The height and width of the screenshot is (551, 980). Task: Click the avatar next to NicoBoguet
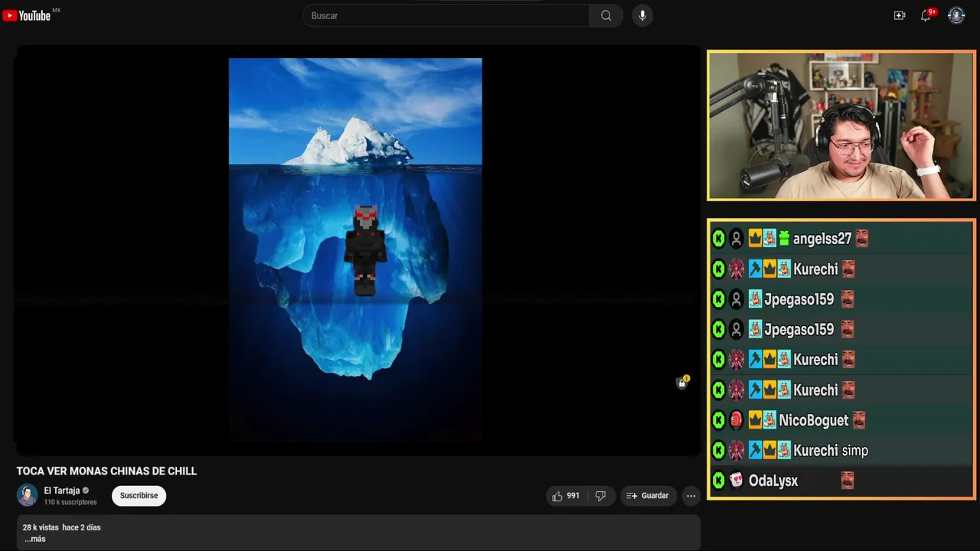tap(736, 420)
